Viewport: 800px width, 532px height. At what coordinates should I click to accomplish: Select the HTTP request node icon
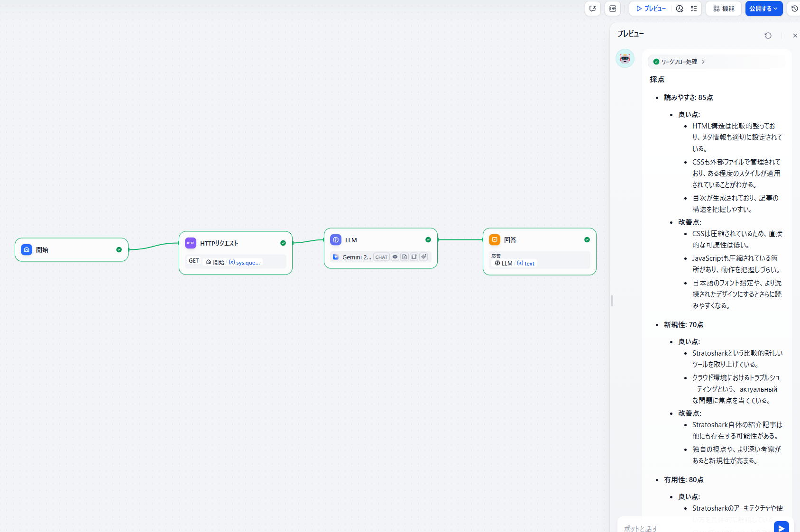[x=191, y=243]
